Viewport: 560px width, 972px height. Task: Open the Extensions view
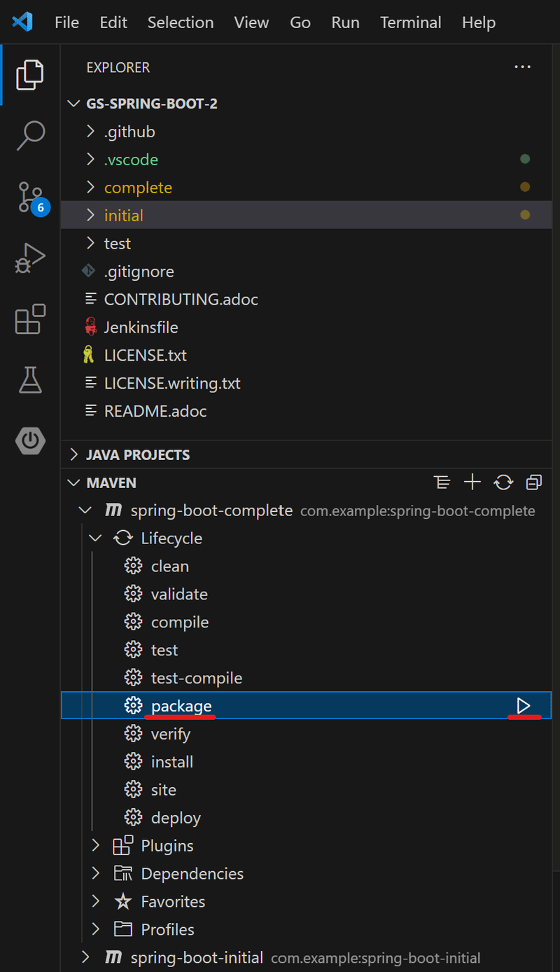click(x=30, y=319)
